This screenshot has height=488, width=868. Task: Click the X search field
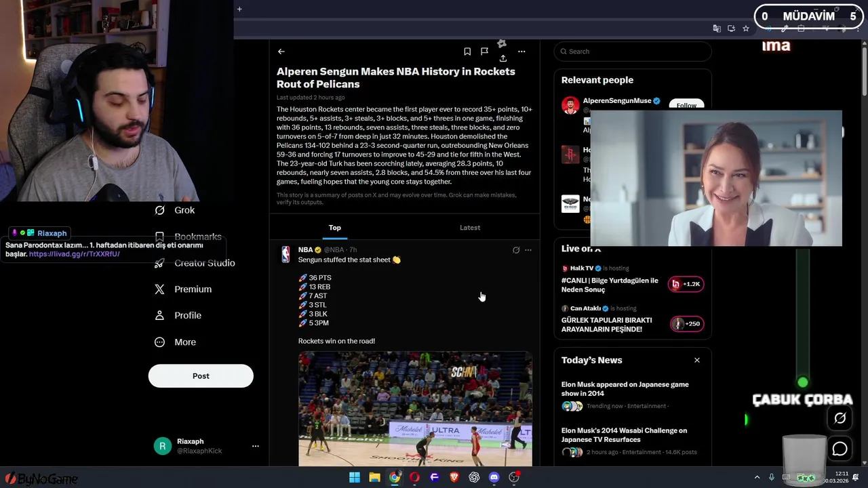(632, 52)
